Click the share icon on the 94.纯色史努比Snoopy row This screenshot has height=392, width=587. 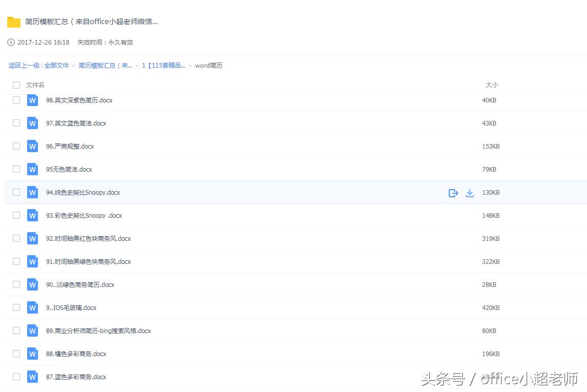coord(453,193)
